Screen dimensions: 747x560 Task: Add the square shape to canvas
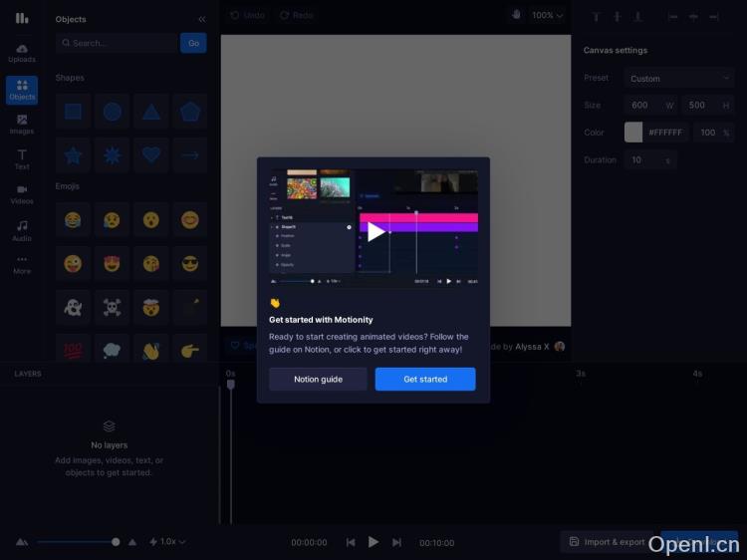(73, 112)
